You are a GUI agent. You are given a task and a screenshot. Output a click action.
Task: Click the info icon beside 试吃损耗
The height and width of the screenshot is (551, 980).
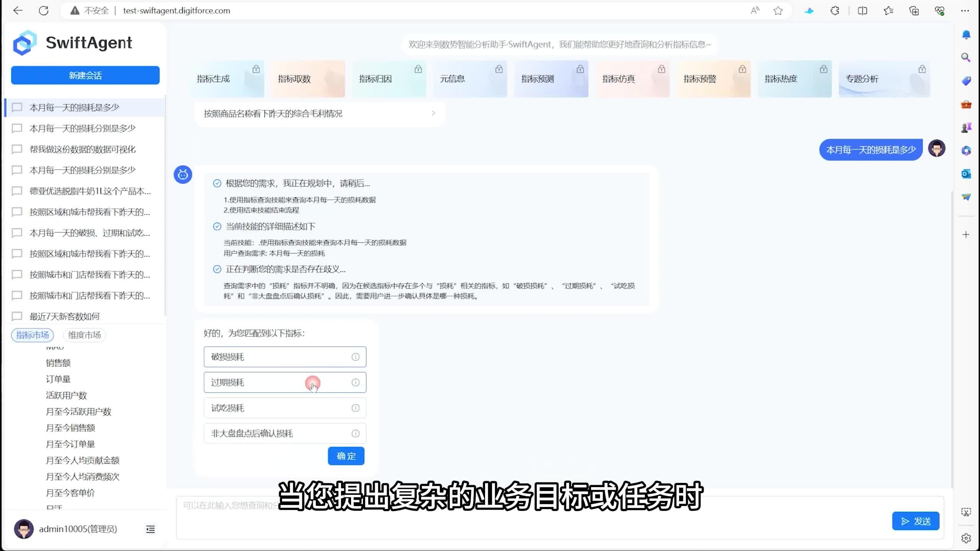355,408
